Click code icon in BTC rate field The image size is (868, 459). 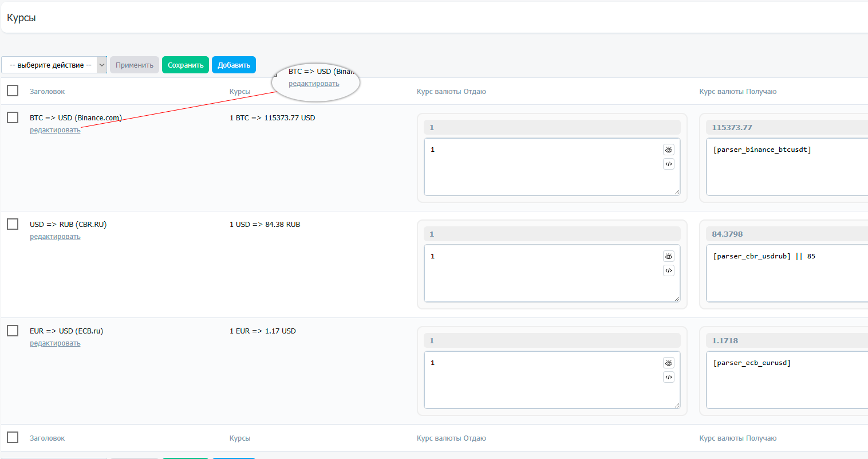[x=668, y=164]
